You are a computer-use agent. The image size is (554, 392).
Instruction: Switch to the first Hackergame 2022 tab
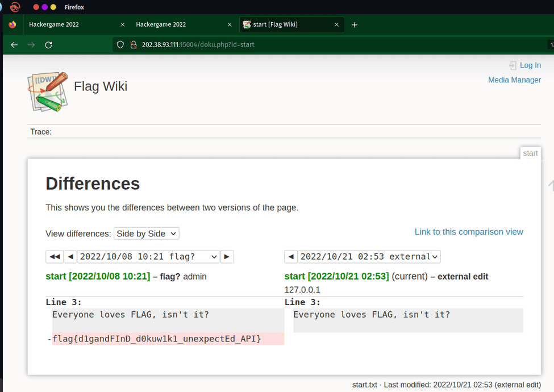tap(68, 25)
